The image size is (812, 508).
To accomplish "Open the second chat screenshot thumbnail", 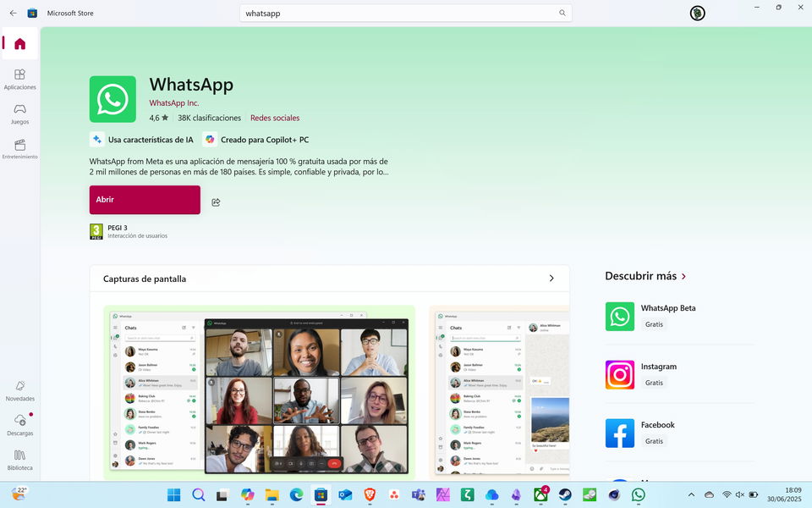I will tap(499, 392).
